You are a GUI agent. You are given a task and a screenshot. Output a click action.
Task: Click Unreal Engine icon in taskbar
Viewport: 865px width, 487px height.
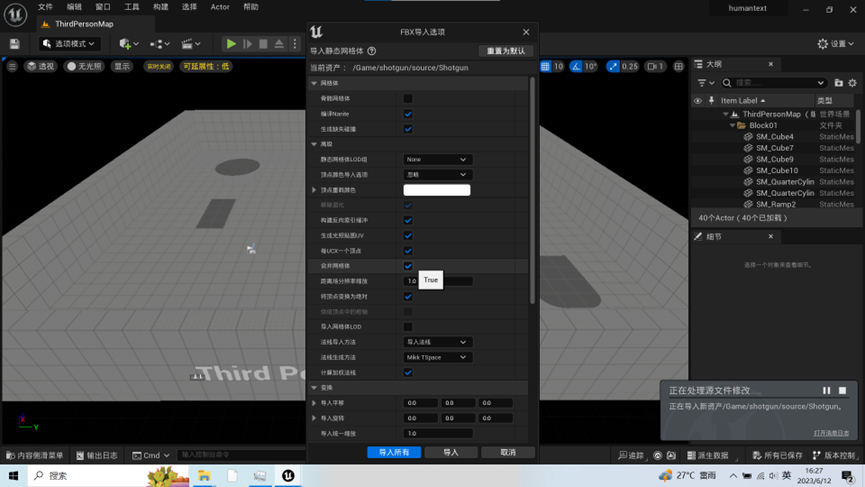pos(288,475)
